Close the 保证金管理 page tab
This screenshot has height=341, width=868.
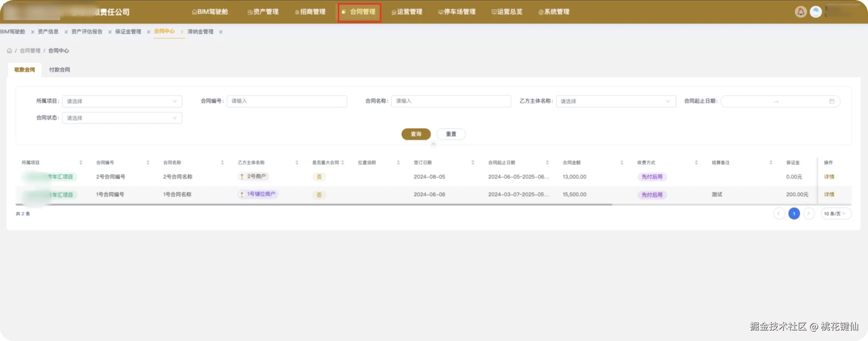click(x=148, y=32)
